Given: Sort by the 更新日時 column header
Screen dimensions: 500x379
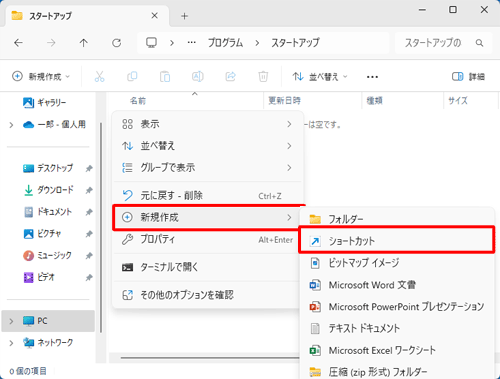Looking at the screenshot, I should coord(284,100).
